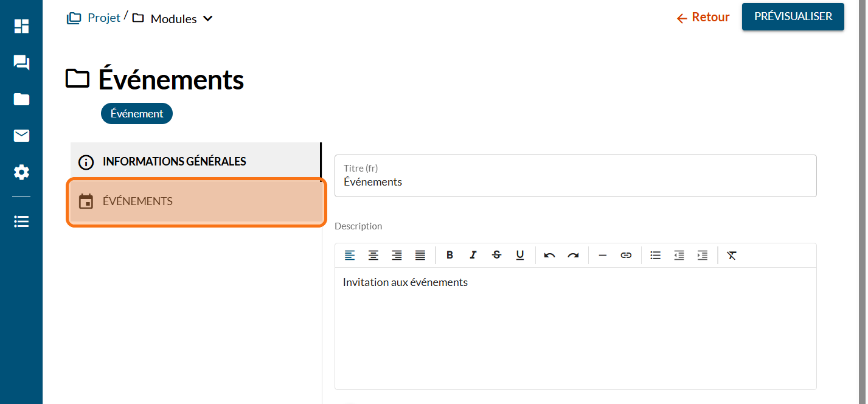
Task: Expand the Modules breadcrumb dropdown
Action: click(x=207, y=19)
